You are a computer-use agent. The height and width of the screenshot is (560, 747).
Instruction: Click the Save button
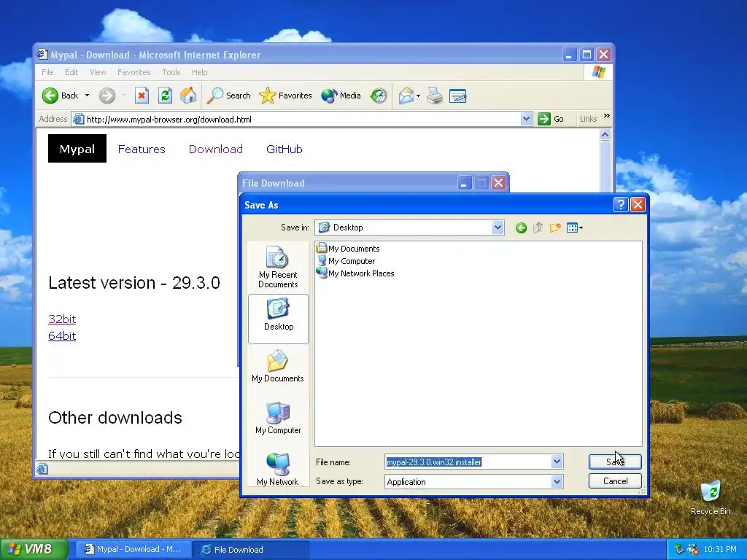pyautogui.click(x=615, y=462)
